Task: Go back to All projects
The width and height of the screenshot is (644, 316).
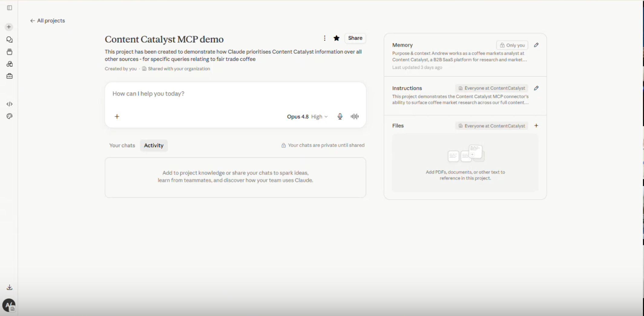Action: click(x=48, y=21)
